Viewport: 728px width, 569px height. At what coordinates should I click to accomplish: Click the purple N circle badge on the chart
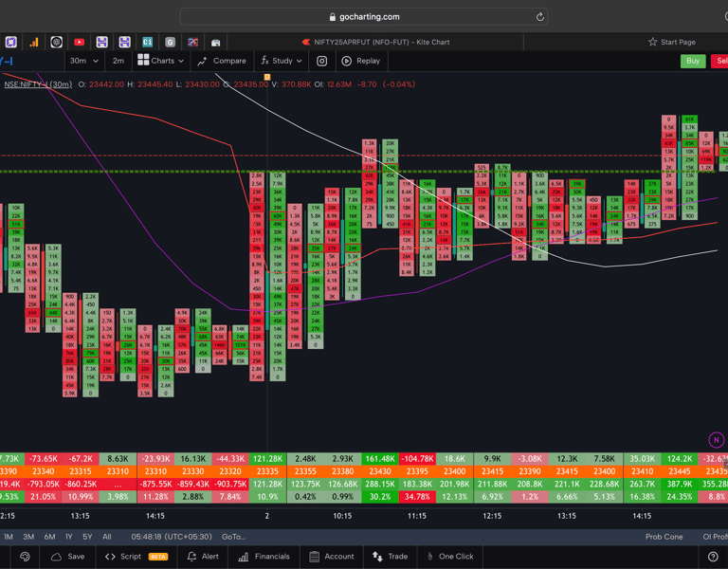(x=717, y=439)
